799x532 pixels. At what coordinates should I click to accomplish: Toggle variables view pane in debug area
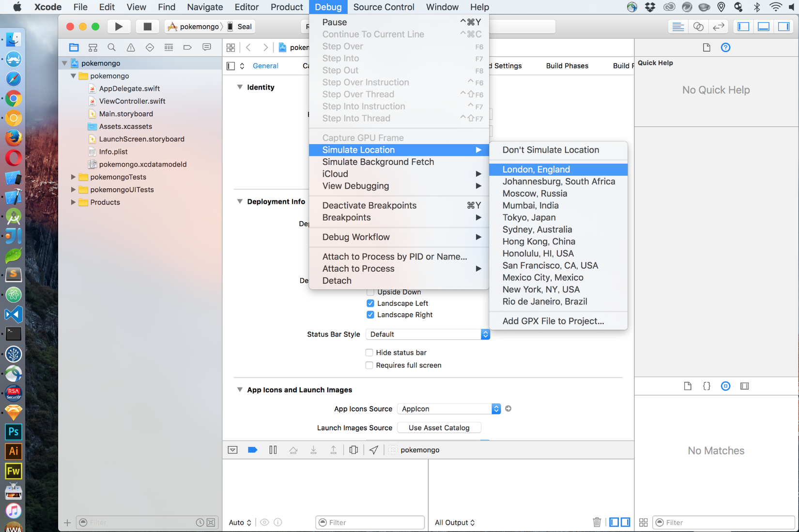pos(614,522)
